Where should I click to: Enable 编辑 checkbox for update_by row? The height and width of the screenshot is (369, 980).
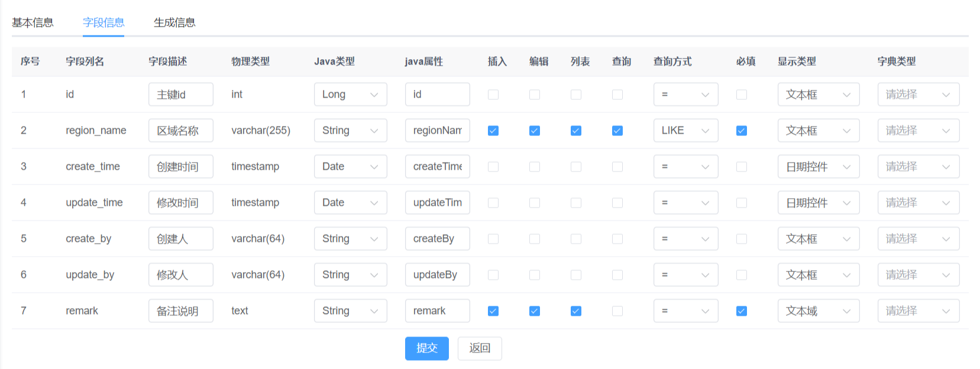click(x=535, y=275)
